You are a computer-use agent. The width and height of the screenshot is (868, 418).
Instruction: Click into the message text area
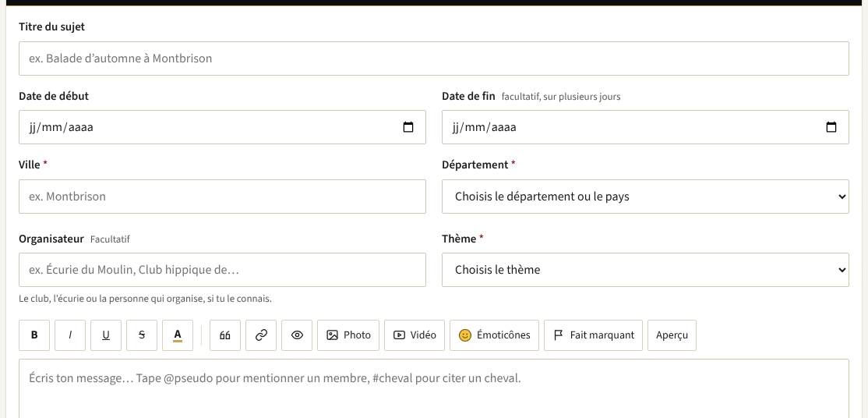coord(434,388)
